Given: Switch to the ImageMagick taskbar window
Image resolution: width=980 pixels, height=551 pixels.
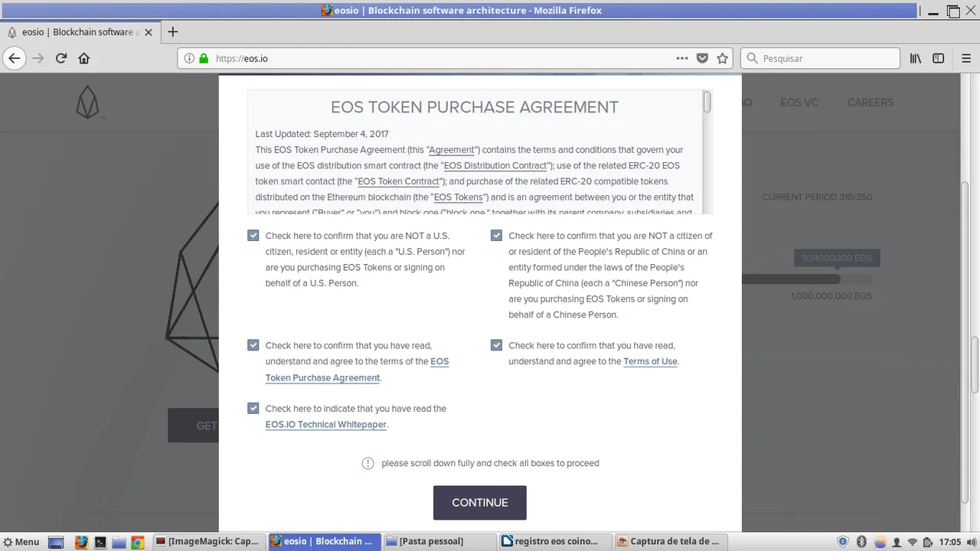Looking at the screenshot, I should coord(207,542).
